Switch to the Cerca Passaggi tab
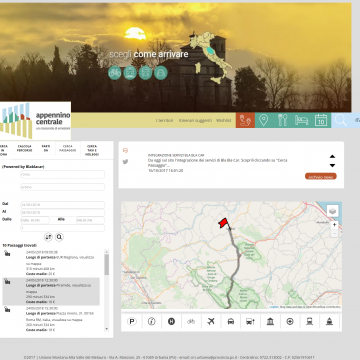 (69, 148)
